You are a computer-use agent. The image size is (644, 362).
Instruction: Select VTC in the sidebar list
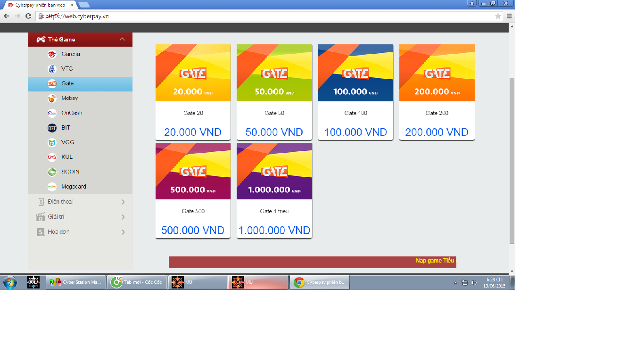click(x=80, y=69)
